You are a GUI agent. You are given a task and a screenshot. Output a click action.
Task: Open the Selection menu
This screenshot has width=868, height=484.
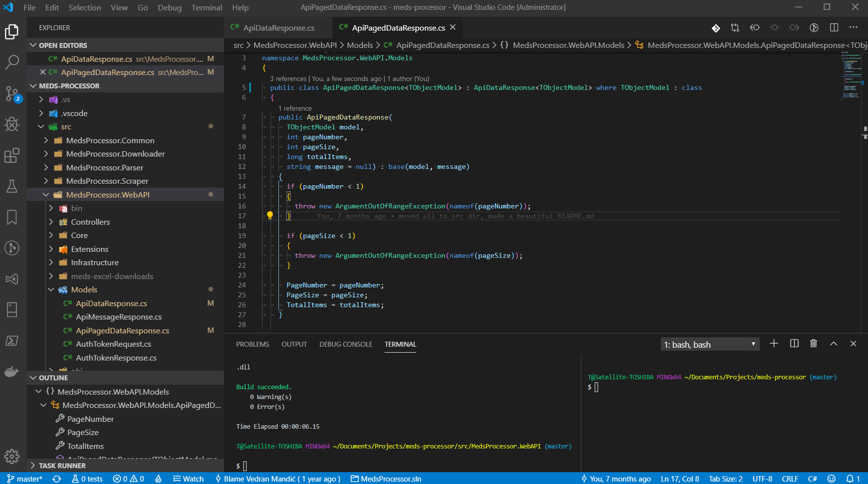click(x=85, y=7)
